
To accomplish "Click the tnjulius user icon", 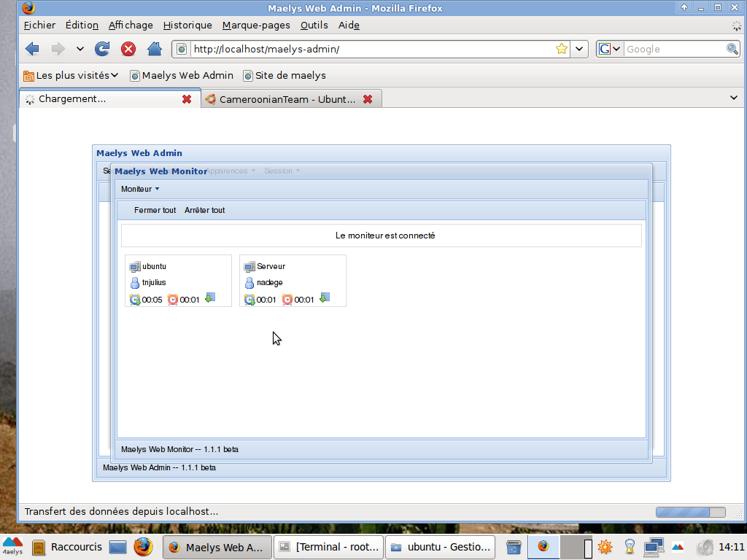I will coord(135,283).
